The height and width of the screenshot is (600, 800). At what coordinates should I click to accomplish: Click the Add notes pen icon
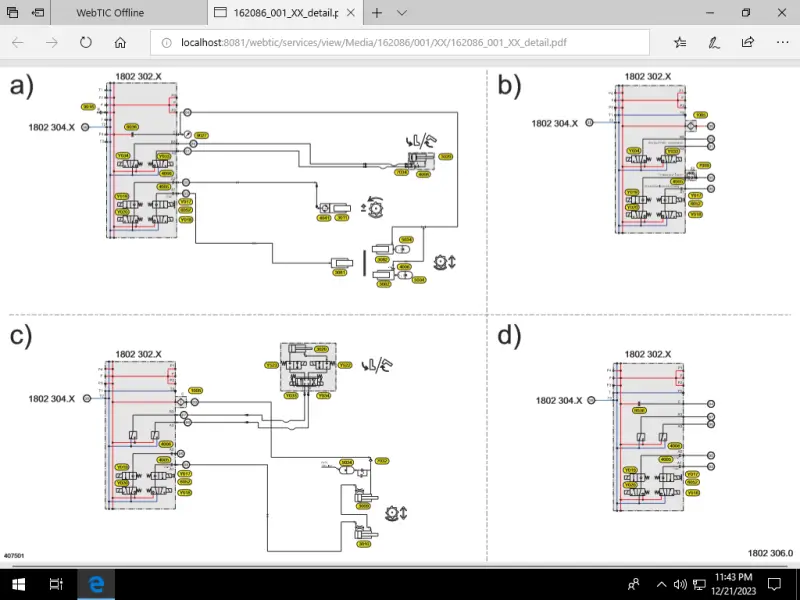714,43
